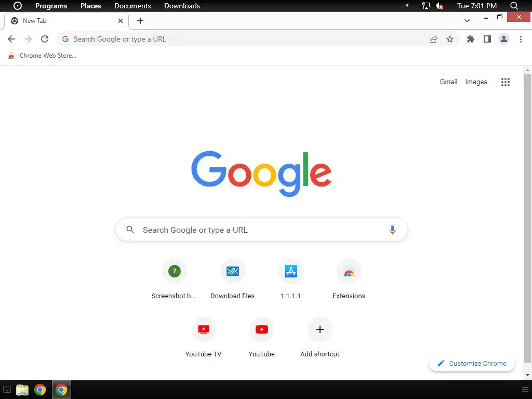This screenshot has height=399, width=532.
Task: Click the active Chrome taskbar icon
Action: tap(61, 390)
